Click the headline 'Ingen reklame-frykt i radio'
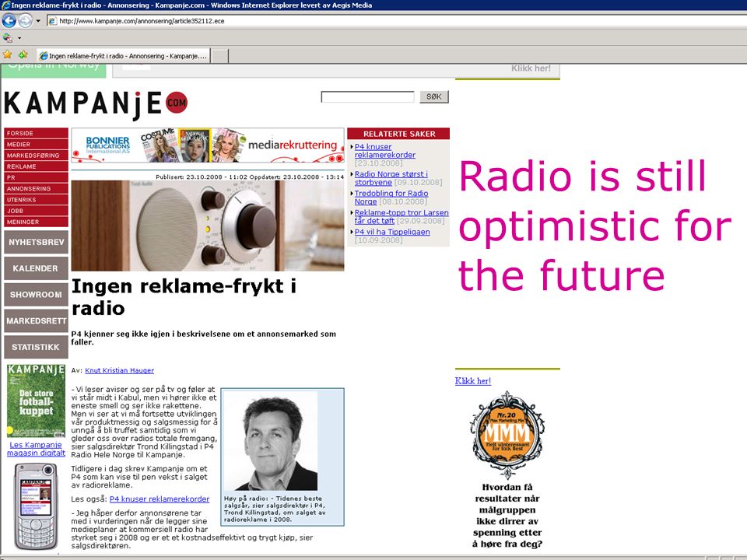 (x=184, y=297)
